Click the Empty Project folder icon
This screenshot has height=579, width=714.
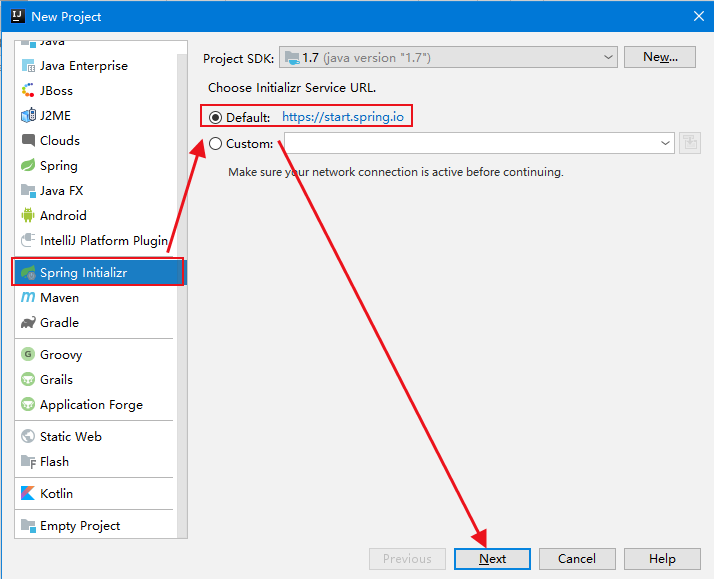point(28,525)
